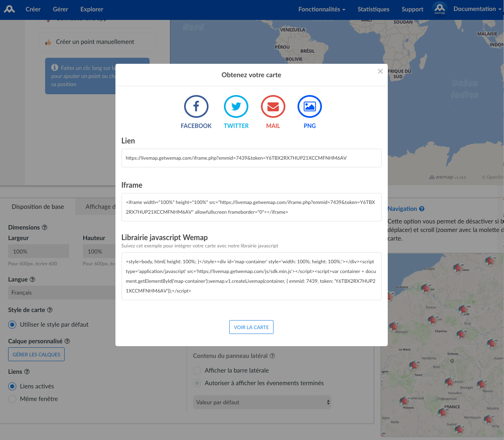Switch to Disposition de base tab
The image size is (504, 440).
[x=38, y=207]
